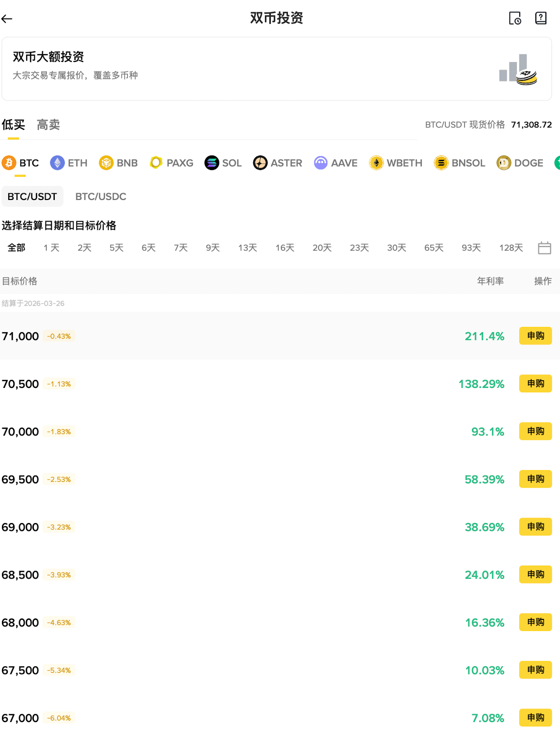560x739 pixels.
Task: Select the DOGE coin icon
Action: (x=504, y=163)
